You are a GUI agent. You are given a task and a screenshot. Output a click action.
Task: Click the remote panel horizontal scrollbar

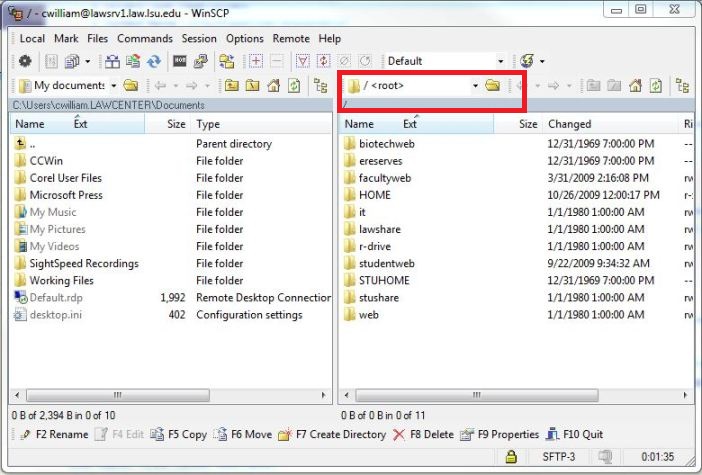point(477,395)
